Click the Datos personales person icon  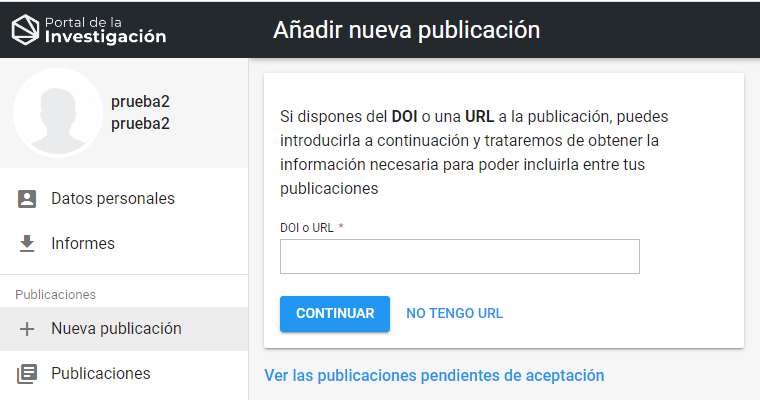[28, 199]
